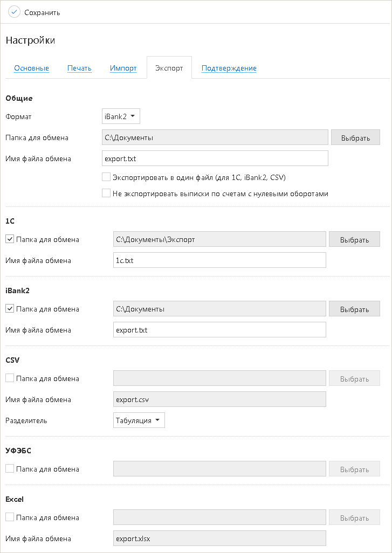The width and height of the screenshot is (392, 553).
Task: Switch to the Печать tab
Action: pyautogui.click(x=79, y=68)
